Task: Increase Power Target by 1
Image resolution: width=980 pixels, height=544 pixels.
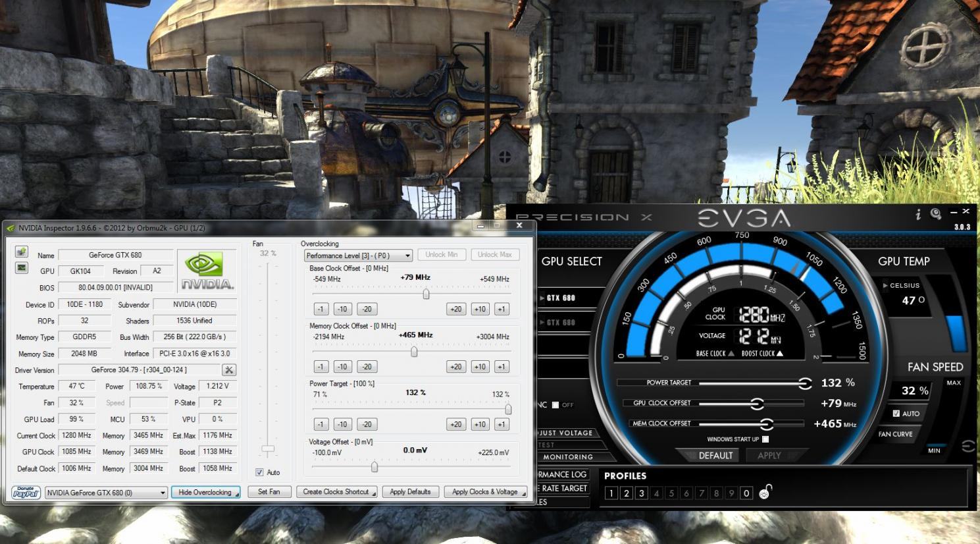Action: (x=502, y=424)
